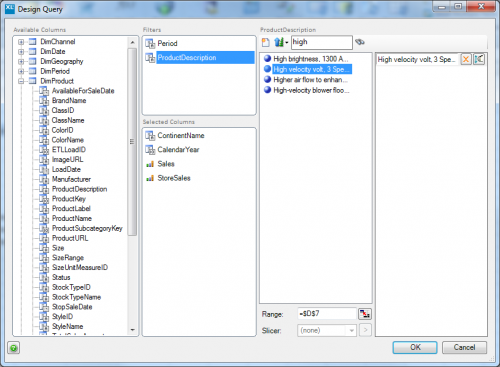Click the Manufacturer column icon

click(44, 179)
